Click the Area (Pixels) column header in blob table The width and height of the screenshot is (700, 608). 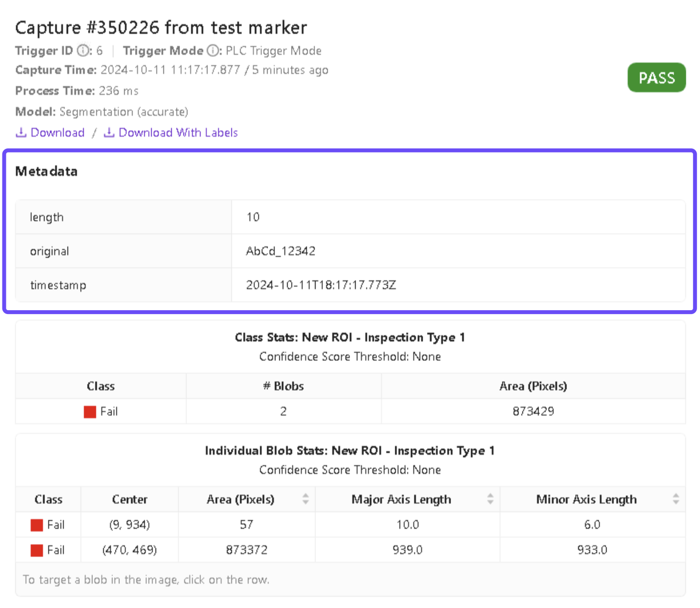[240, 499]
